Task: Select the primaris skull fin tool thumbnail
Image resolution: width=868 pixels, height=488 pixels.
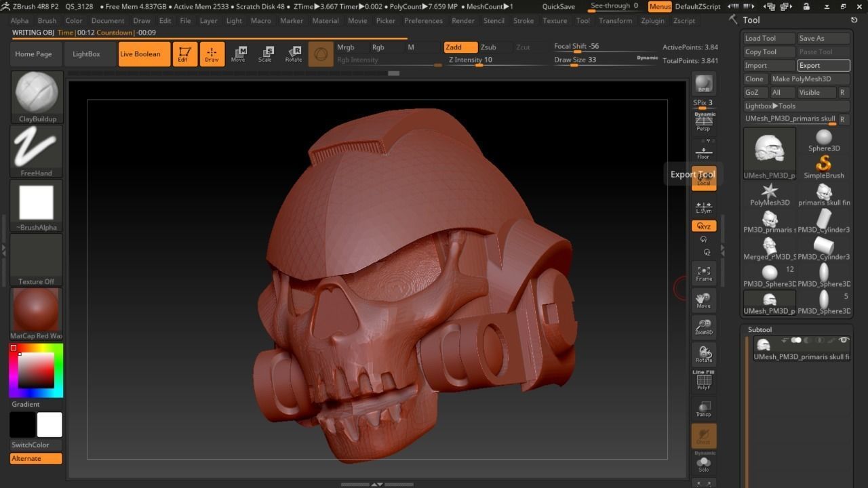Action: pos(824,195)
